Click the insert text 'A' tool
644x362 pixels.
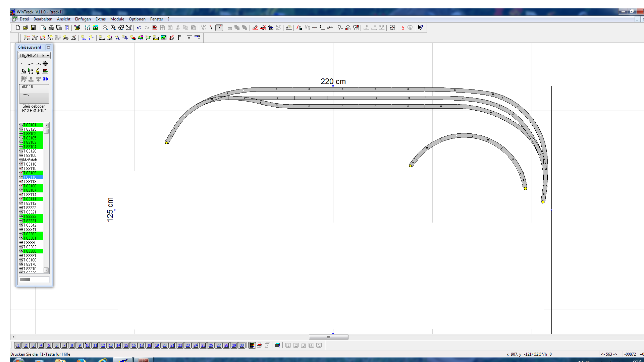click(117, 38)
